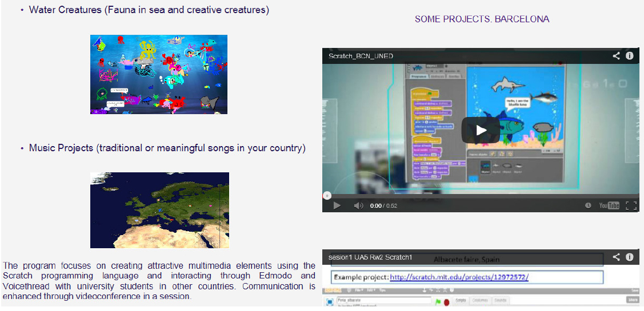Viewport: 644px width, 311px height.
Task: Play the Scratch_BCN_UNED video with center button
Action: pos(481,130)
